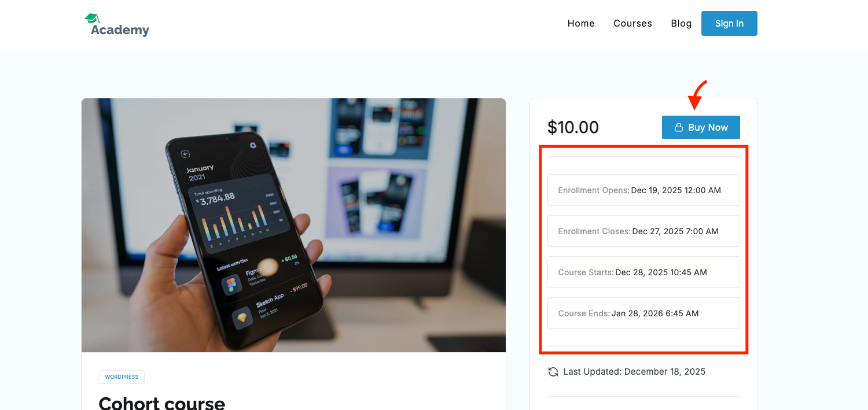868x410 pixels.
Task: Select the WORDPRESS category tag
Action: 122,377
